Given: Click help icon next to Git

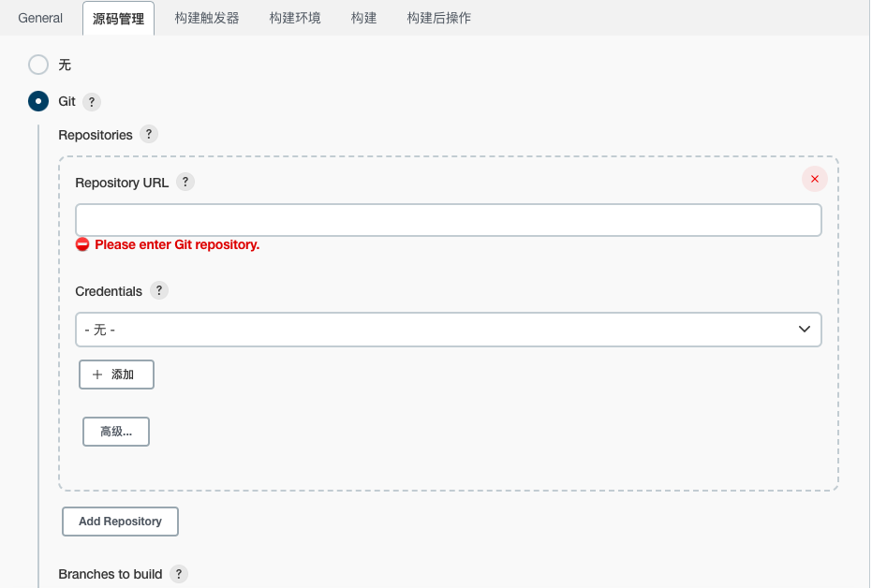Looking at the screenshot, I should pos(92,101).
